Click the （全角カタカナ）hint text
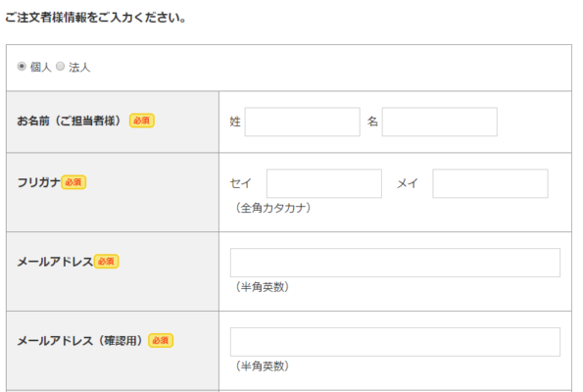The height and width of the screenshot is (392, 583). point(272,208)
